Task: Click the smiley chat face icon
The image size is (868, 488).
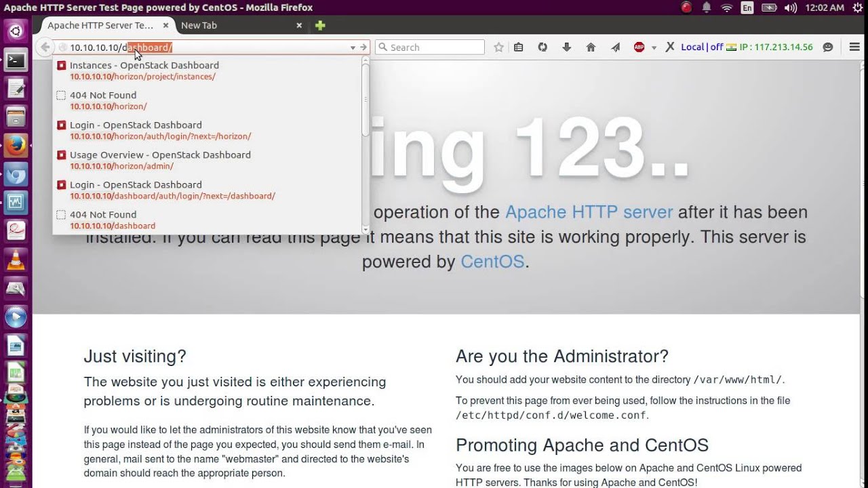Action: coord(827,47)
